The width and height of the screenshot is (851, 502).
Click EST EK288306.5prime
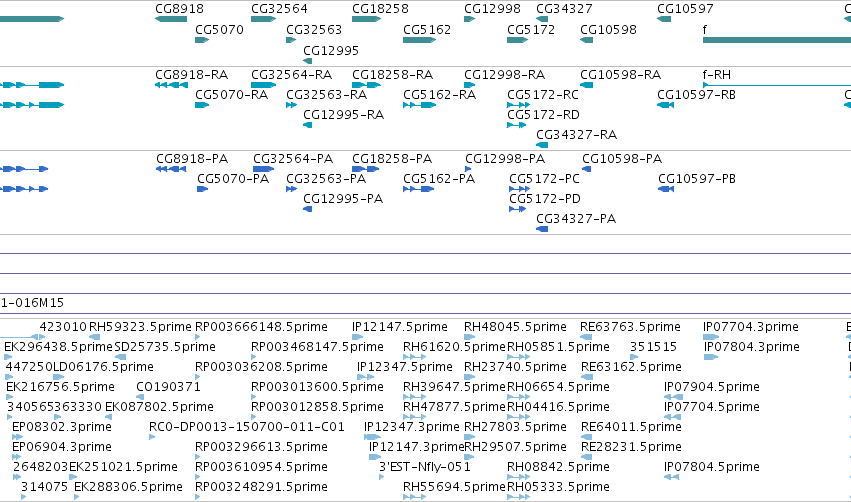point(128,487)
